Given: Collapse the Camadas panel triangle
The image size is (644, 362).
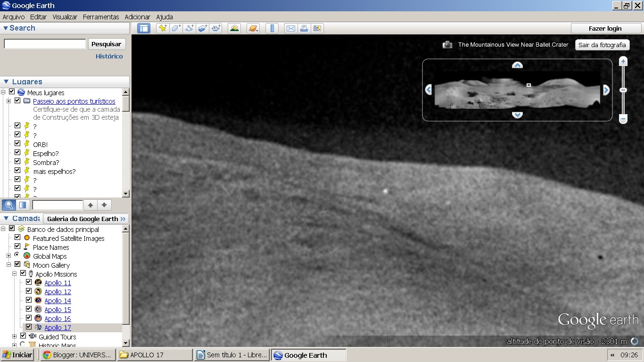Looking at the screenshot, I should (x=6, y=219).
